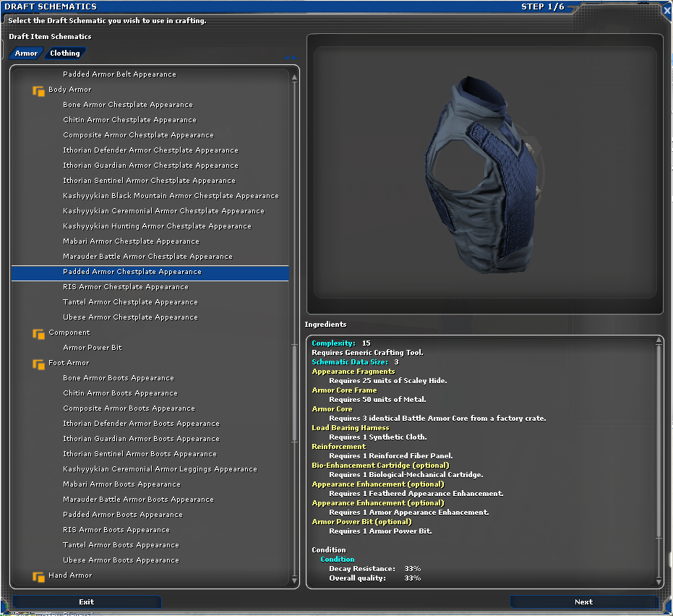The width and height of the screenshot is (673, 616).
Task: Click 'Requires 25 units of Scaley Hide.'
Action: pyautogui.click(x=388, y=381)
